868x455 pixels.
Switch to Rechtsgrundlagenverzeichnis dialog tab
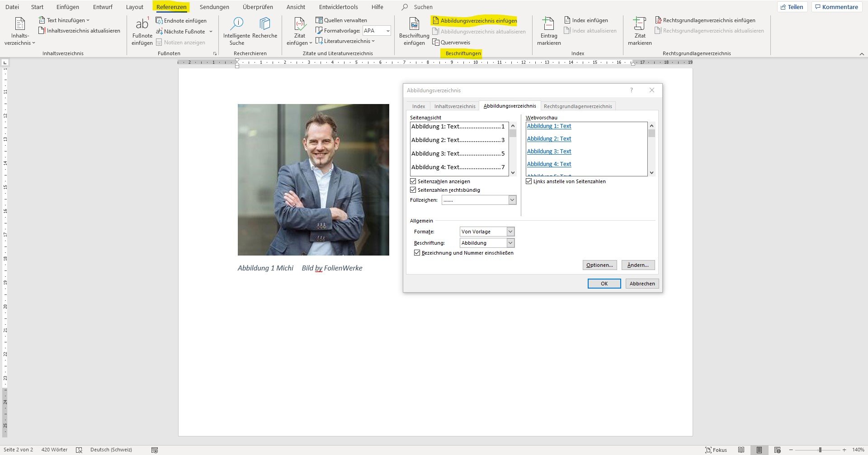tap(578, 106)
